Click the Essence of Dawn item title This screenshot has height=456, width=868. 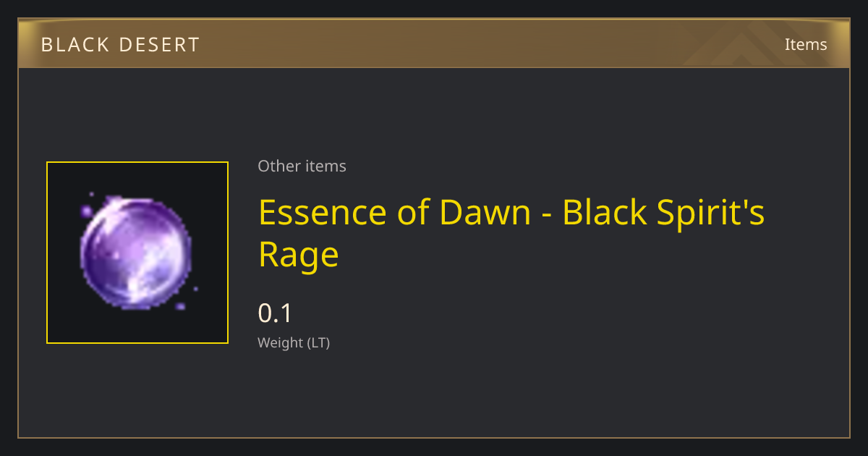pos(511,233)
